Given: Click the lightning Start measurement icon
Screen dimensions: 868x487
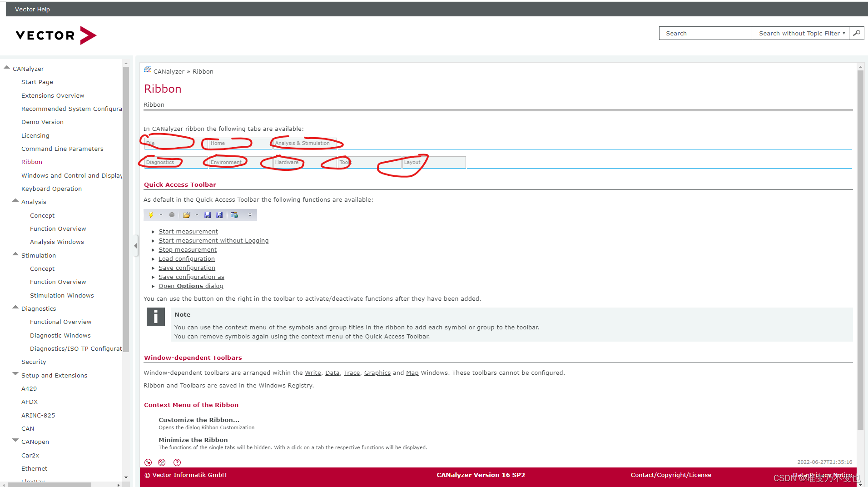Looking at the screenshot, I should [x=151, y=215].
